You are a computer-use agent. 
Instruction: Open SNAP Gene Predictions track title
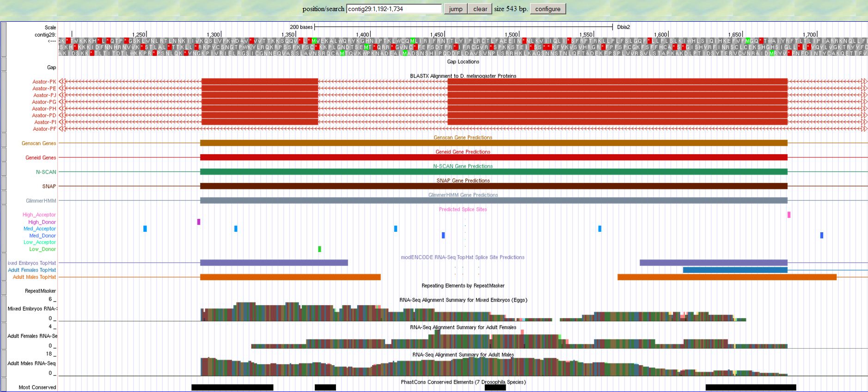click(463, 181)
